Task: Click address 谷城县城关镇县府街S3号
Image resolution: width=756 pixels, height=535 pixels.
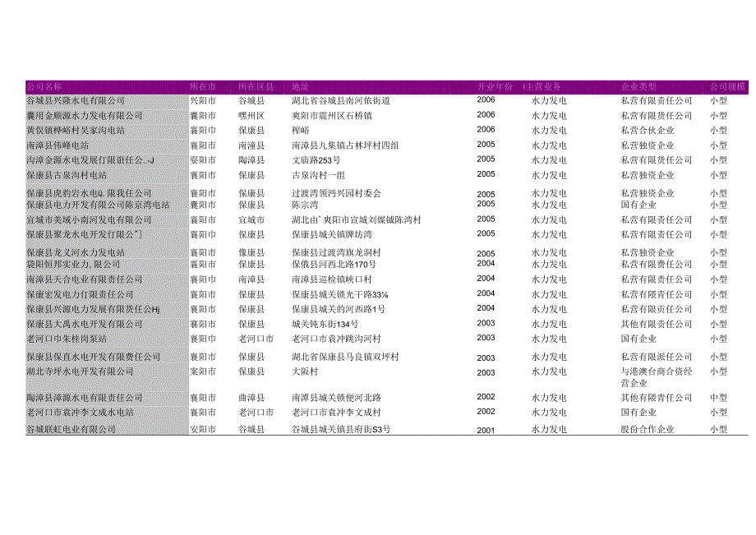Action: coord(341,429)
